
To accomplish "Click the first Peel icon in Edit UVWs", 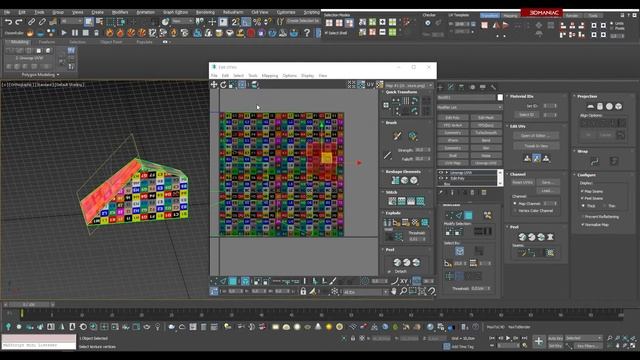I will 397,262.
